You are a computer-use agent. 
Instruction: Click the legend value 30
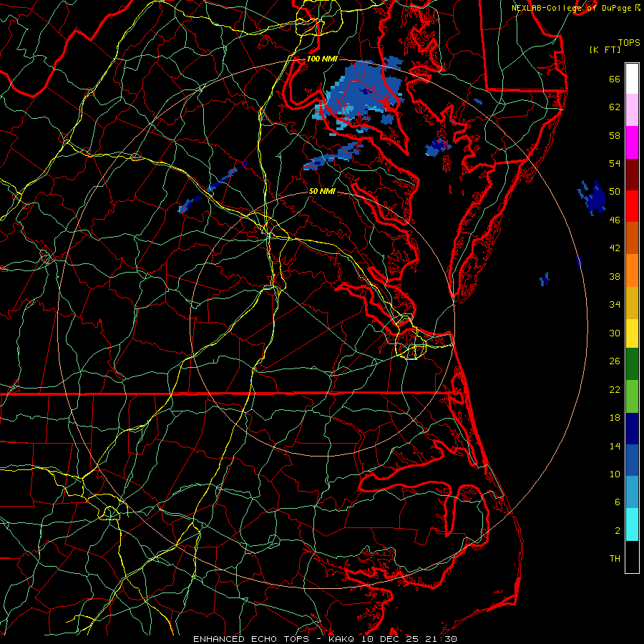coord(615,333)
